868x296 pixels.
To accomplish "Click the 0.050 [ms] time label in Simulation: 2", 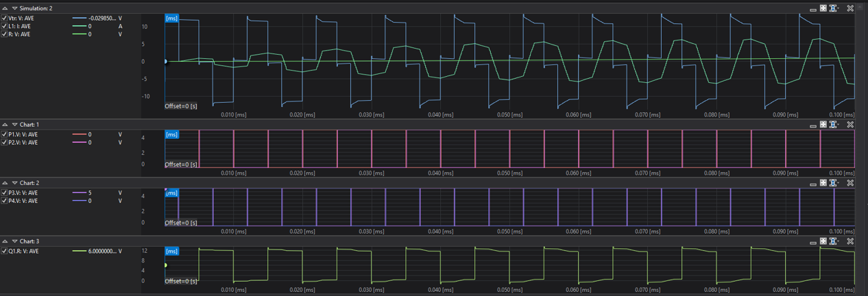I will click(509, 115).
